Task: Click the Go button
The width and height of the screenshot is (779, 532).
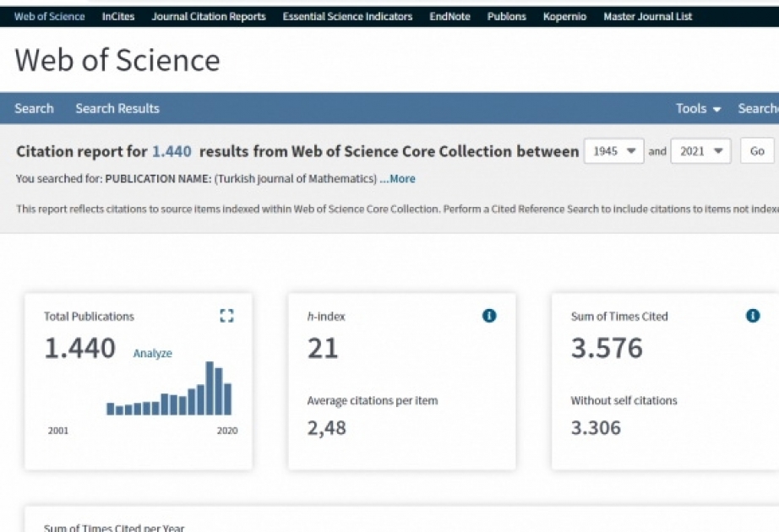Action: coord(757,151)
